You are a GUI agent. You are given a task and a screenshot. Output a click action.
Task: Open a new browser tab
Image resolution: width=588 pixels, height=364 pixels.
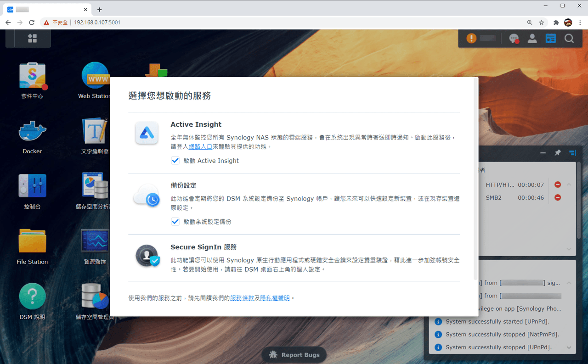click(x=99, y=9)
